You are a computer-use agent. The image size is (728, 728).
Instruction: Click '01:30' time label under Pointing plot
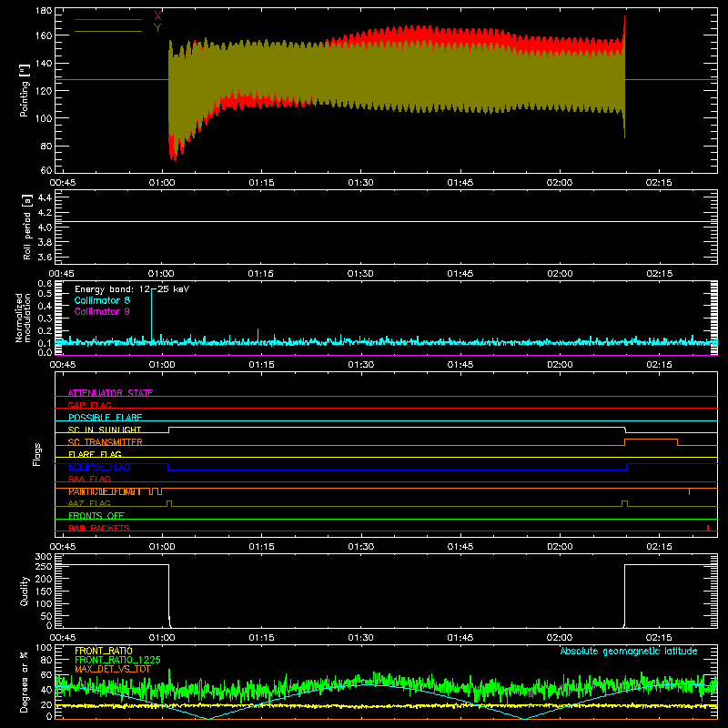tap(360, 183)
